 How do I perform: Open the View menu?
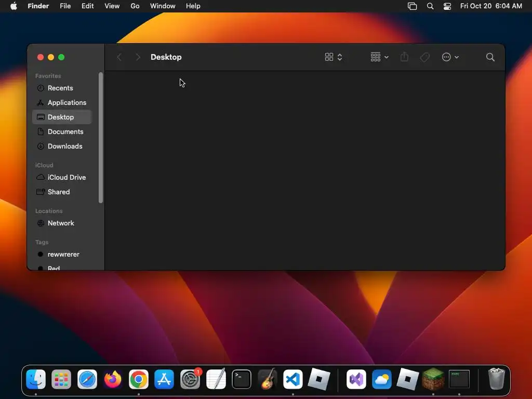112,6
